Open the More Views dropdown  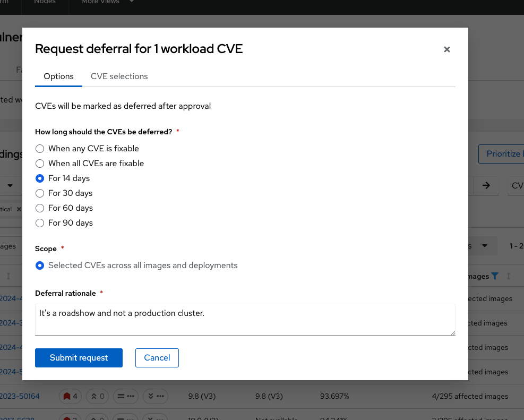[107, 2]
